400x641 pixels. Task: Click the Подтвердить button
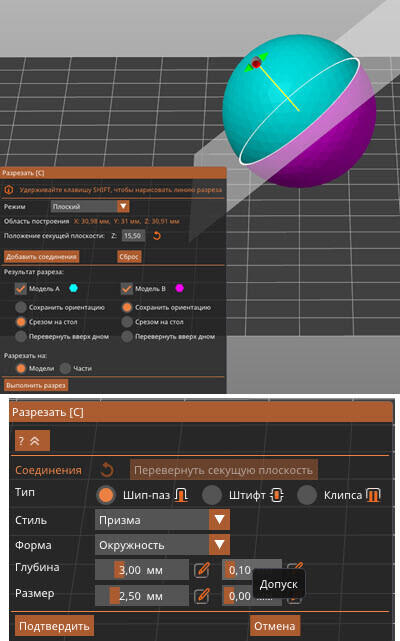point(54,626)
